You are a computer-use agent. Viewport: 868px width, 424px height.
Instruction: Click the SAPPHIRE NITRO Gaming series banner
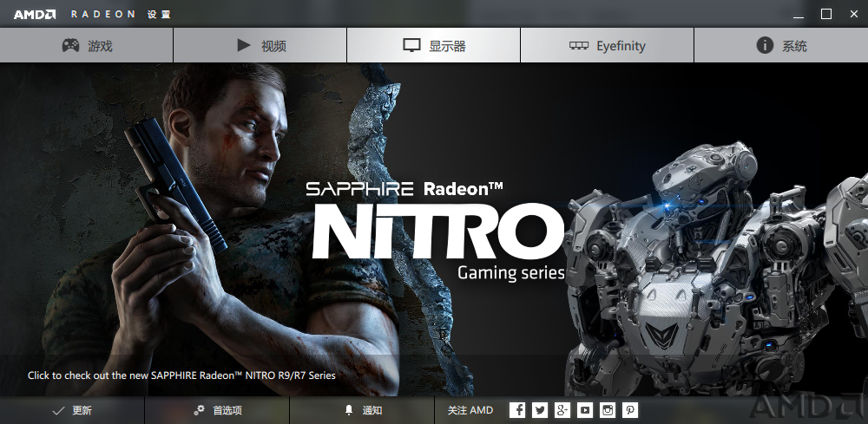434,230
